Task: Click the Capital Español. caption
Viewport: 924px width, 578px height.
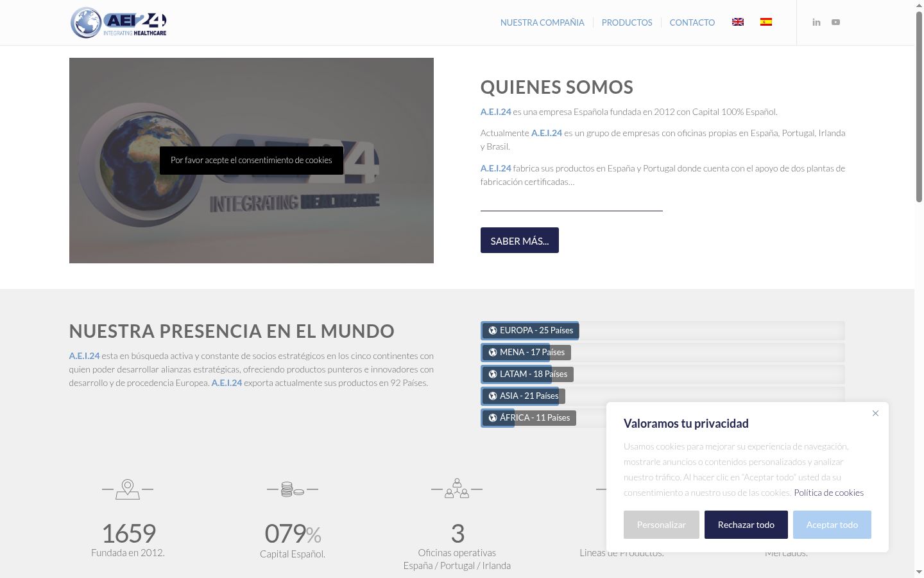Action: [293, 554]
